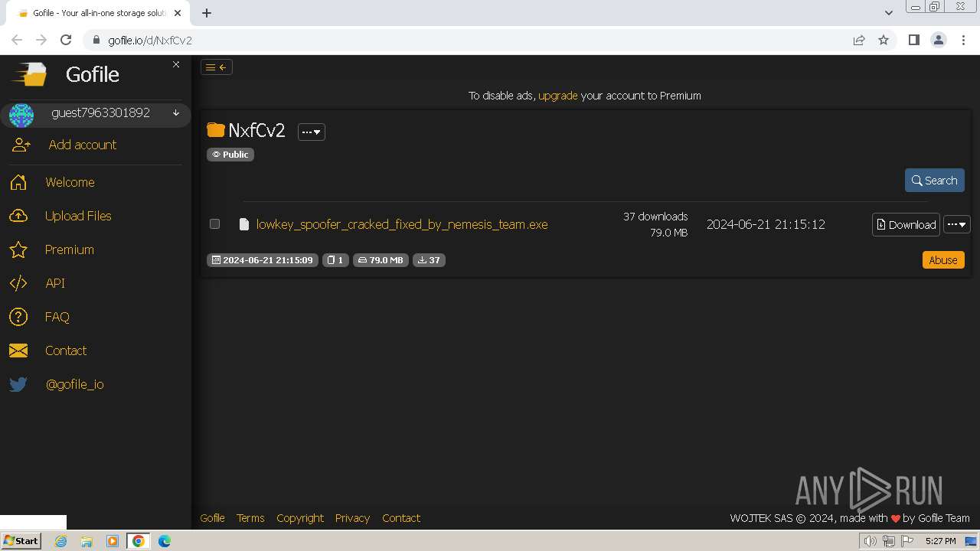Click the Welcome home icon

[x=18, y=182]
